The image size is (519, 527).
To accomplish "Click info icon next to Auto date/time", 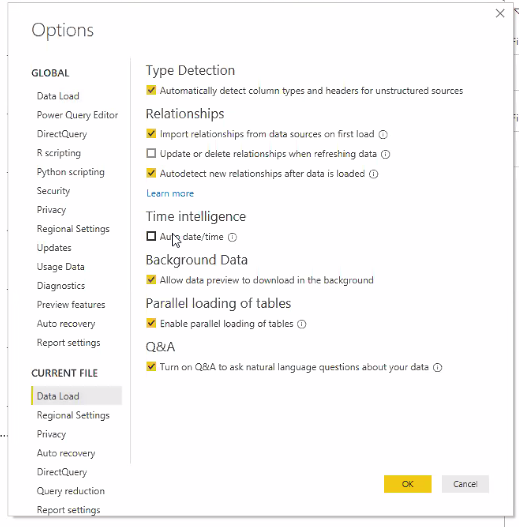I will (x=232, y=237).
